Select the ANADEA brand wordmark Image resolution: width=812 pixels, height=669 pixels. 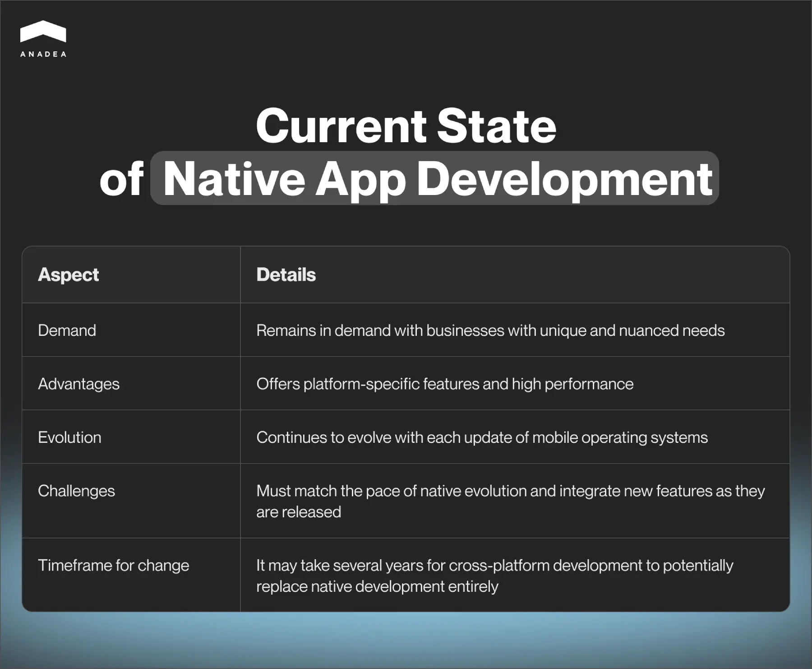[43, 53]
